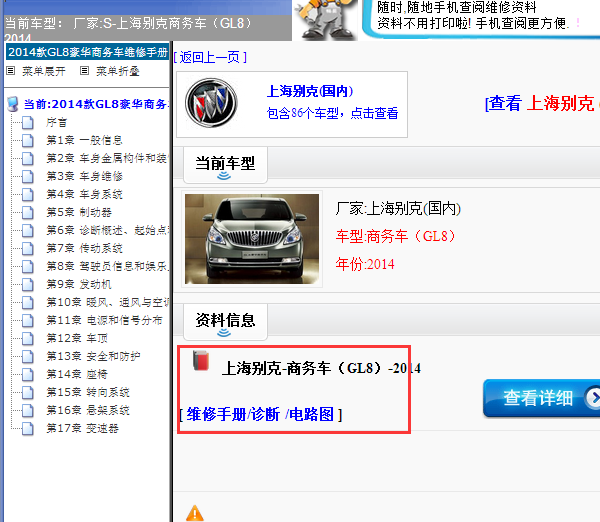This screenshot has height=522, width=600.
Task: Open 维修手册/诊断/电路图 link
Action: point(261,414)
